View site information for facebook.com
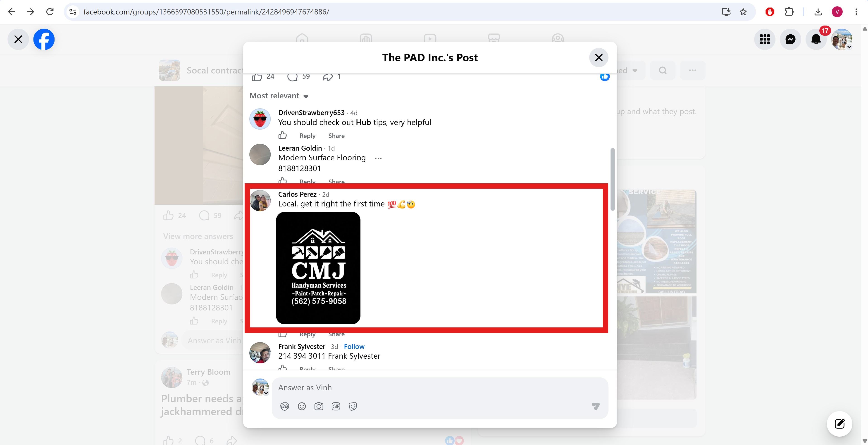This screenshot has height=445, width=868. 73,12
